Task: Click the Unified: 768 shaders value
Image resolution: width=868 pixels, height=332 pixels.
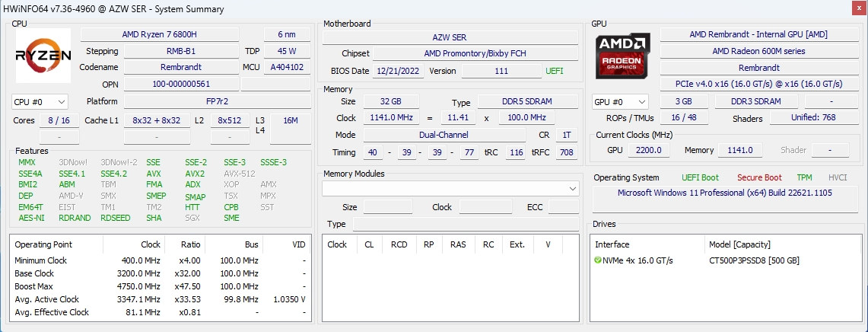Action: click(813, 117)
